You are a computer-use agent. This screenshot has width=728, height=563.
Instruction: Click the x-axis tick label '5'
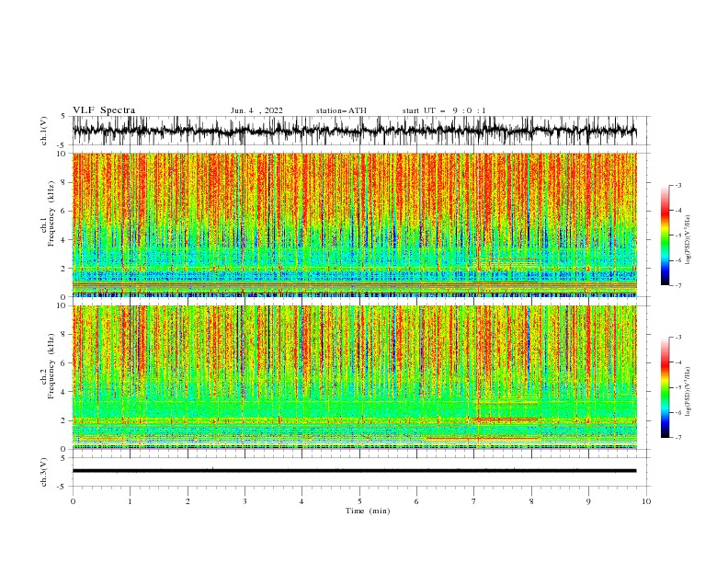[359, 501]
